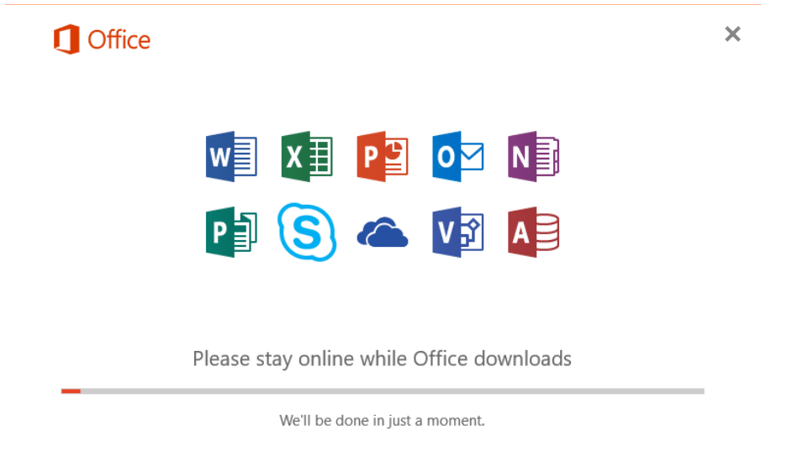Select the red Access database icon

click(x=533, y=232)
